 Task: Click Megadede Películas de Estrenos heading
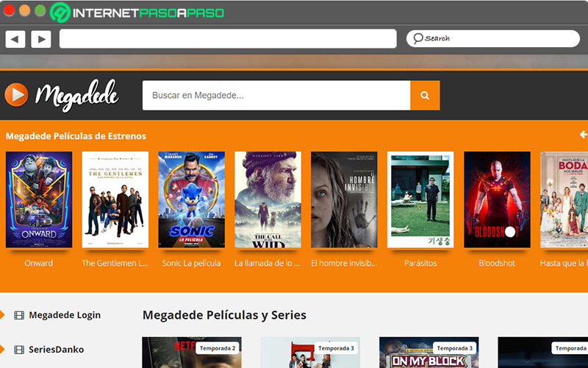coord(76,136)
